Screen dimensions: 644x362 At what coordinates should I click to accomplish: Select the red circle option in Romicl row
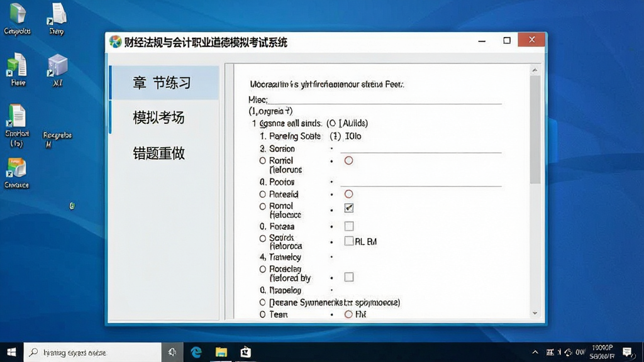348,160
